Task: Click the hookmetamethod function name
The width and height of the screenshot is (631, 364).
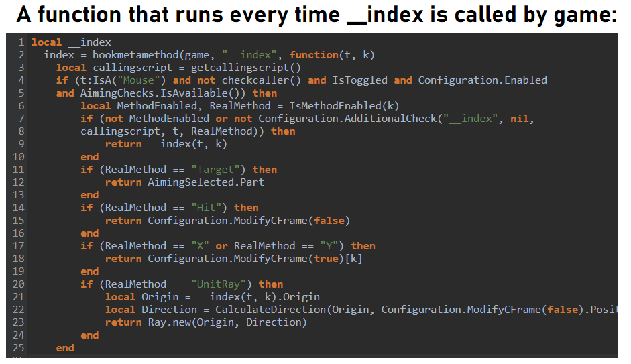Action: click(125, 55)
